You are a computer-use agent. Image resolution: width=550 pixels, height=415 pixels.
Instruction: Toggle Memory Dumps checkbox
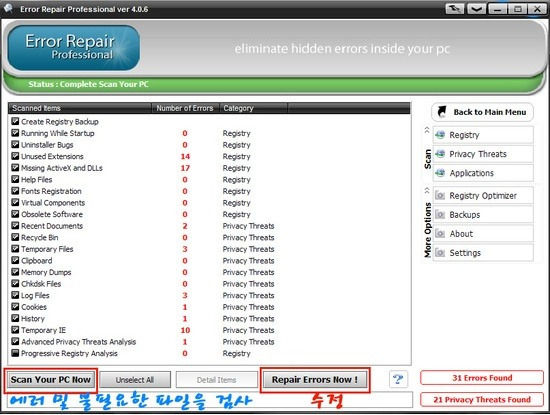coord(15,272)
